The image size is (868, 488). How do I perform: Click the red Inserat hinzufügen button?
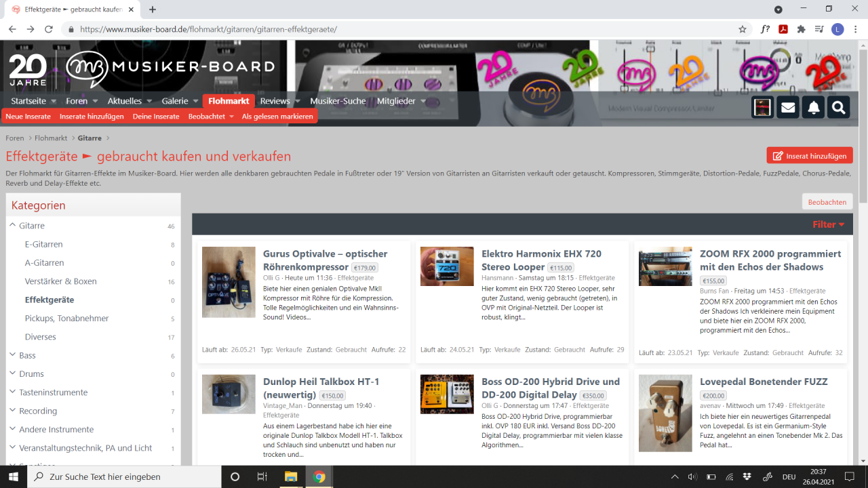tap(810, 155)
